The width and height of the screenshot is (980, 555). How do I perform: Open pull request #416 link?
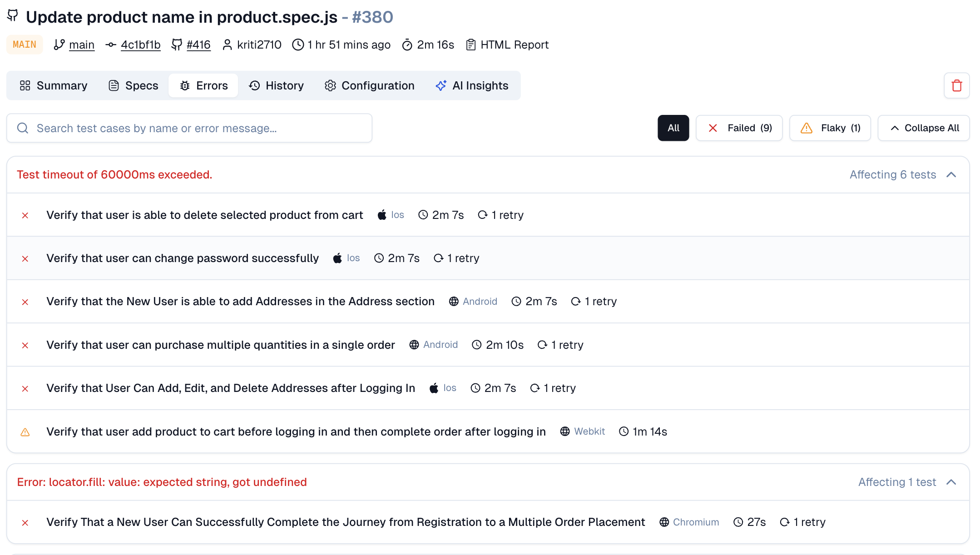[x=198, y=45]
